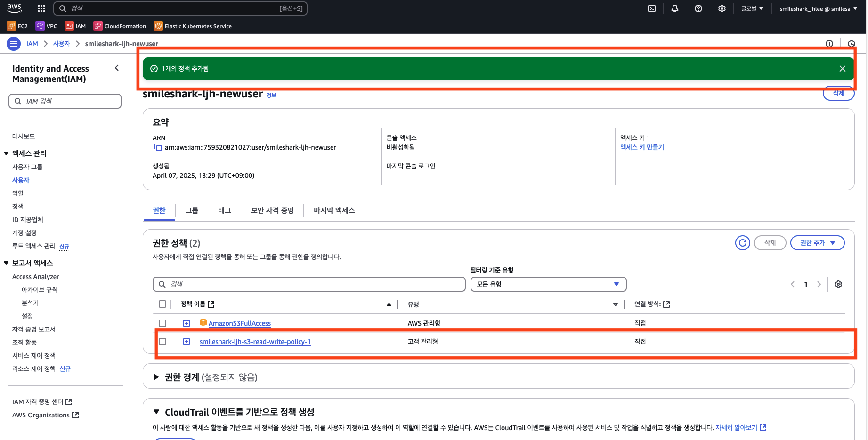Screen dimensions: 868x440
Task: Refresh the permissions policies list
Action: [742, 243]
